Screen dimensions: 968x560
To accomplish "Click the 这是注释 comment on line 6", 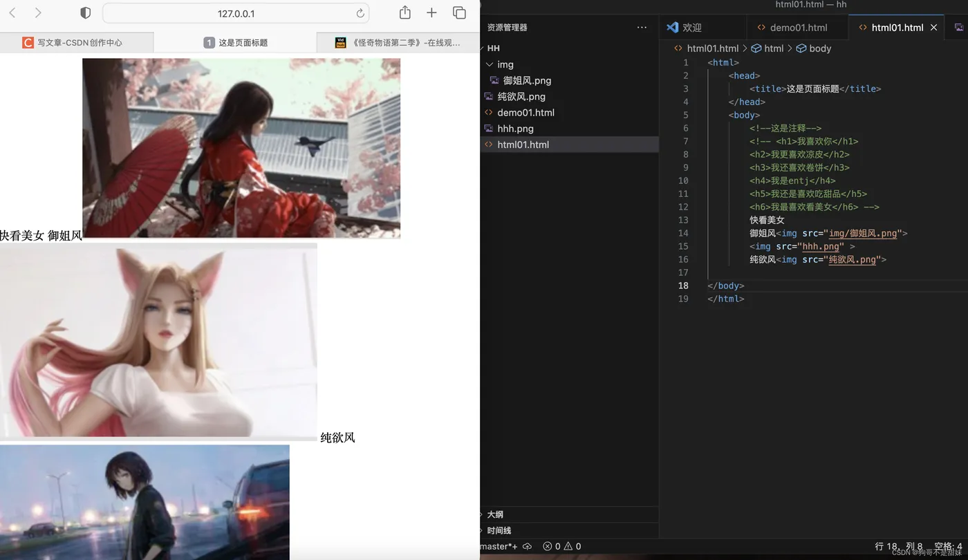I will 785,129.
